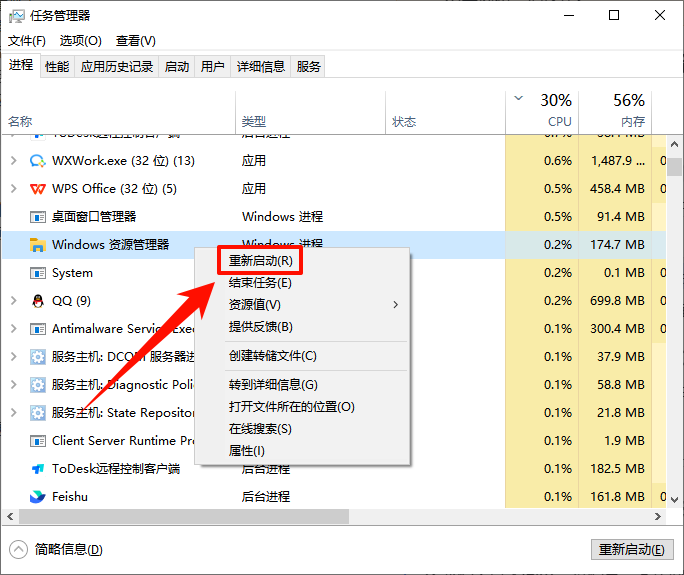Select the 182.5 MB memory value

[x=617, y=469]
